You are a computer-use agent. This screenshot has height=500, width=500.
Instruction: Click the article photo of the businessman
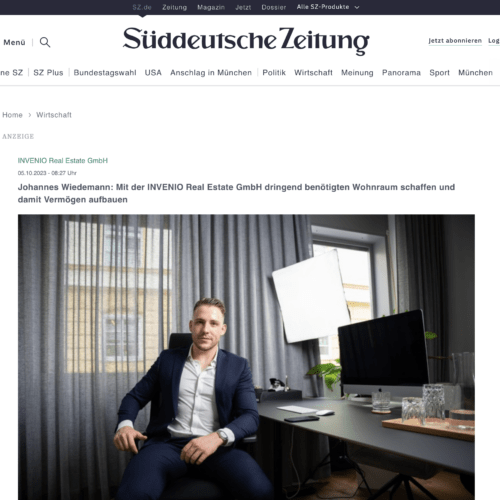[x=246, y=357]
